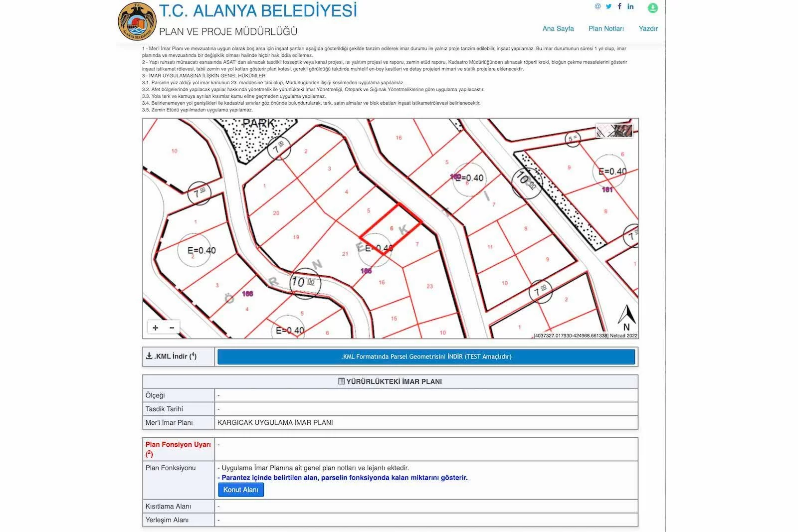
Task: Click the Konut Alanı button
Action: point(241,490)
